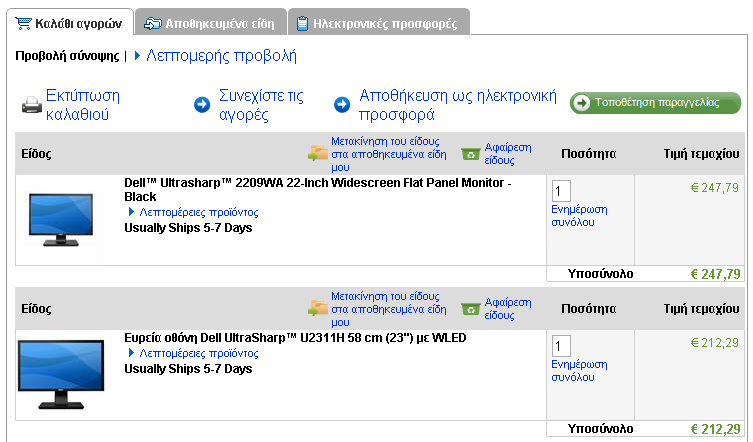Expand Λεπτομέρειες προϊόντος for the U2311H monitor
The width and height of the screenshot is (753, 442).
click(x=199, y=353)
